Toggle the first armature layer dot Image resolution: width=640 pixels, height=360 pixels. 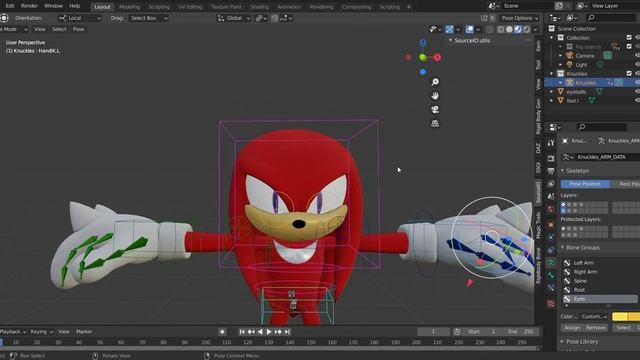563,205
